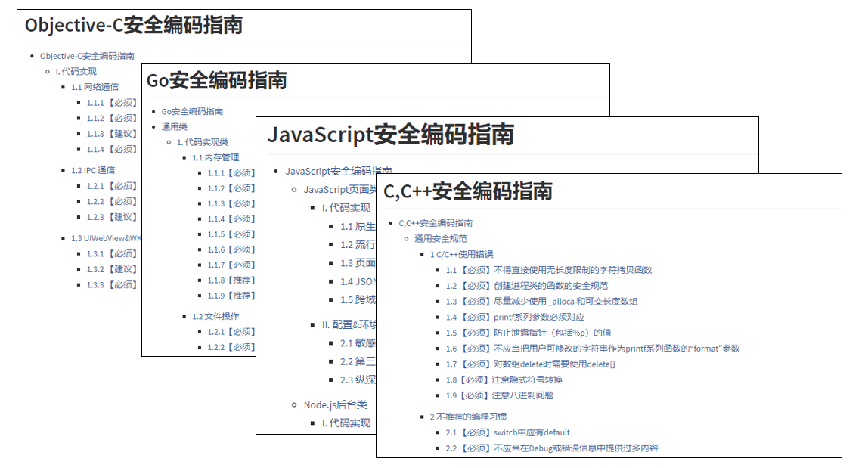Open the C,C++安全编码指南 contents link

point(437,223)
